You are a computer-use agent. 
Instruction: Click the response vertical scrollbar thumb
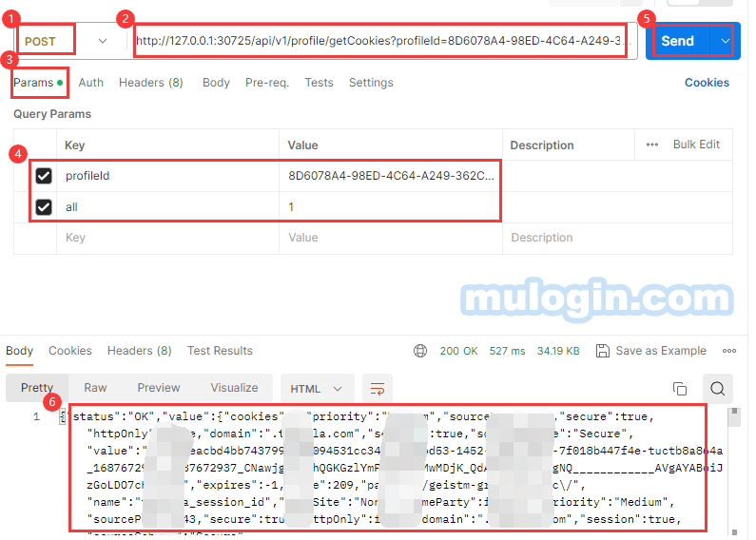point(734,417)
